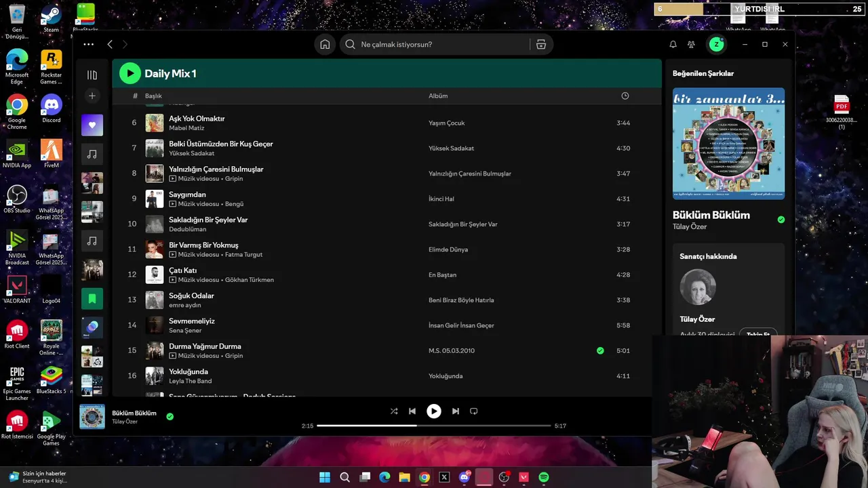Toggle liked check beside Büklüm Büklüm in player bar
868x488 pixels.
coord(170,416)
